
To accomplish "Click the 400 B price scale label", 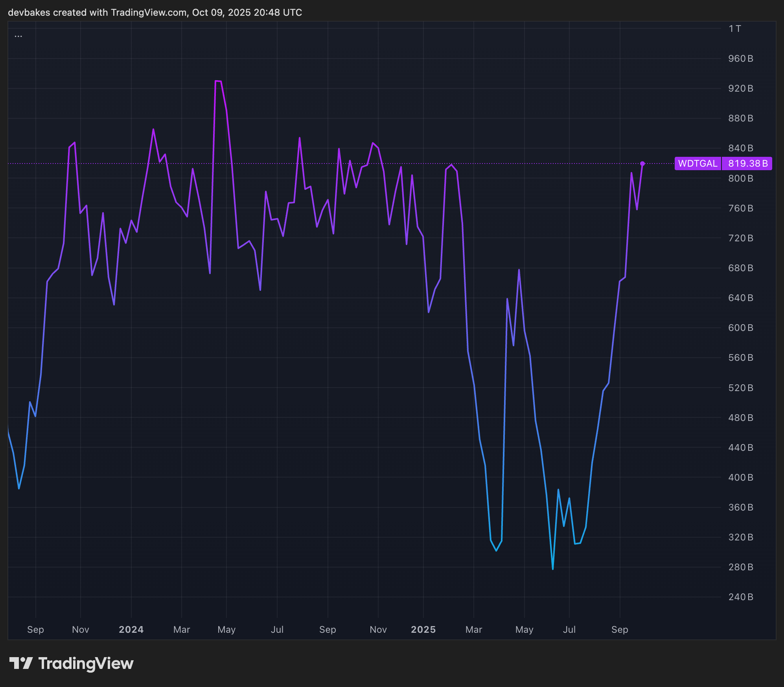I will pos(740,478).
